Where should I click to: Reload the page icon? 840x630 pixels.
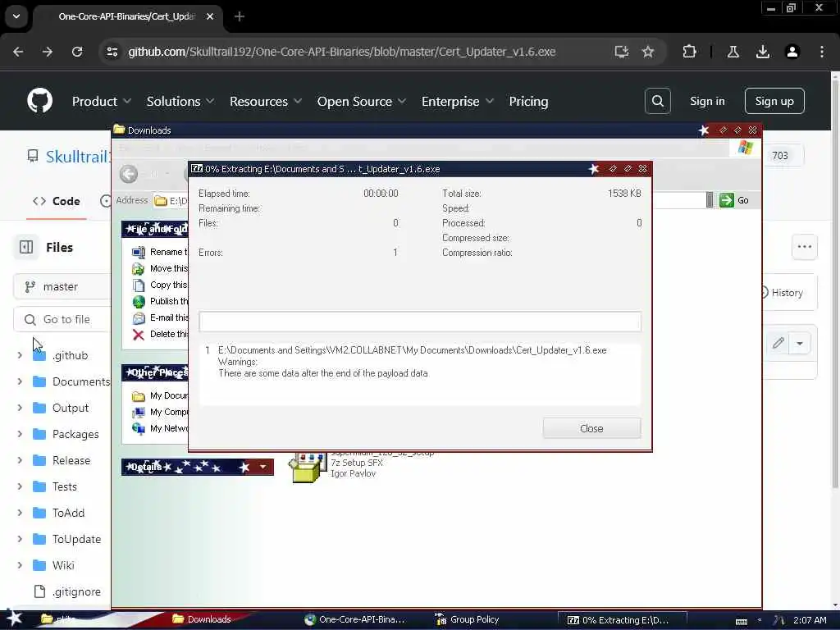[x=77, y=52]
